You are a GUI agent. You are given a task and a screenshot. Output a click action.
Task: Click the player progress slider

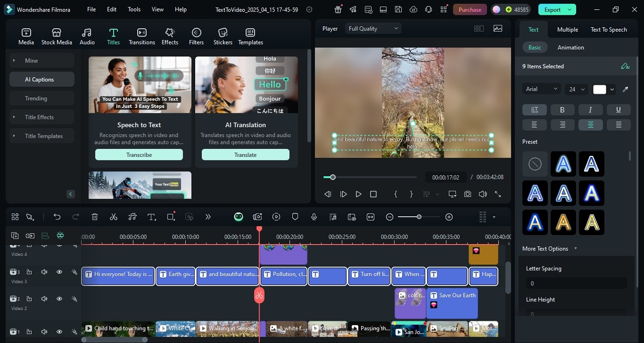point(370,177)
